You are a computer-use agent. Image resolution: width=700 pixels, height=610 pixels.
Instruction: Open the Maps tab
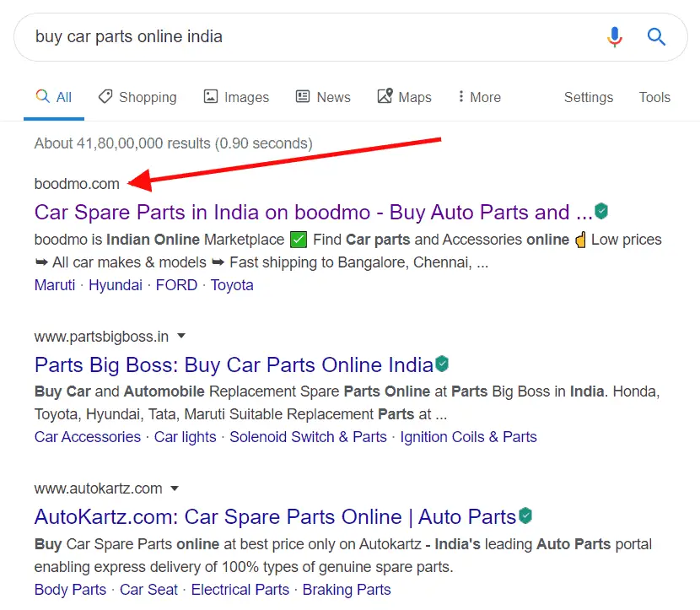pyautogui.click(x=405, y=97)
